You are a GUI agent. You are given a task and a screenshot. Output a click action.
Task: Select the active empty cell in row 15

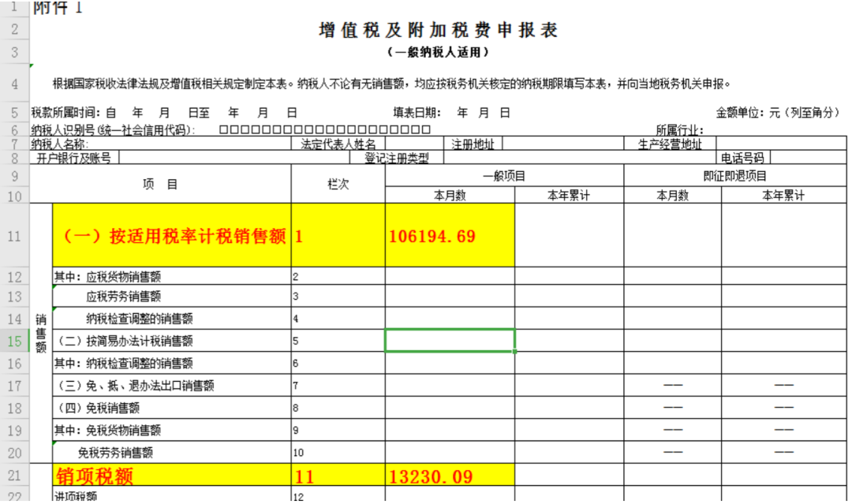(450, 341)
